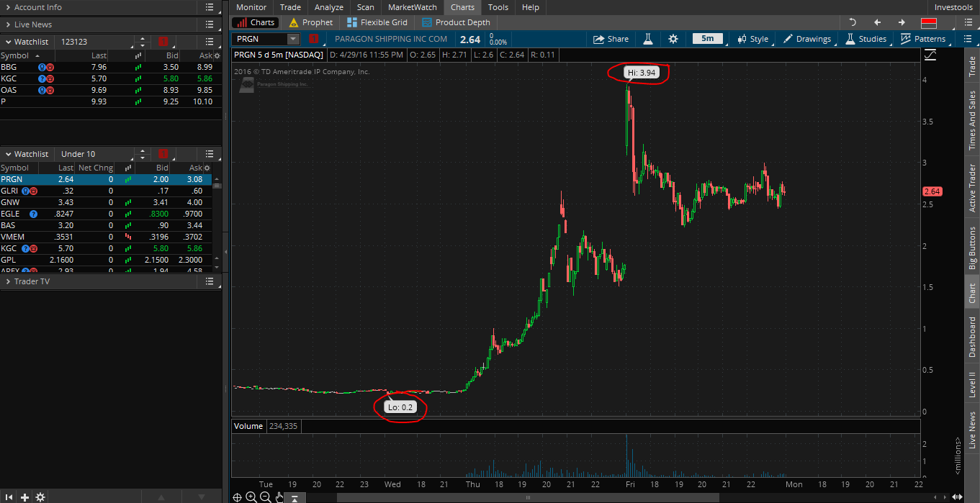This screenshot has width=980, height=503.
Task: Toggle Chart side panel tab
Action: (972, 293)
